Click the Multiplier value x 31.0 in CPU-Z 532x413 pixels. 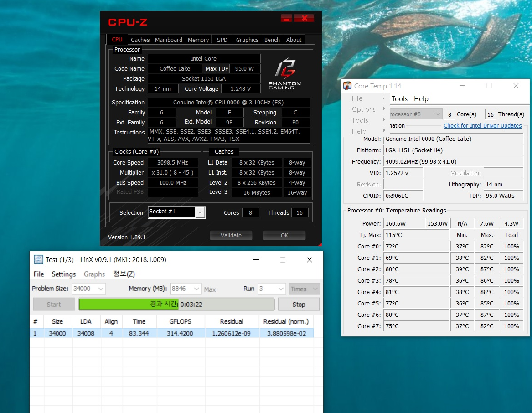click(x=173, y=172)
